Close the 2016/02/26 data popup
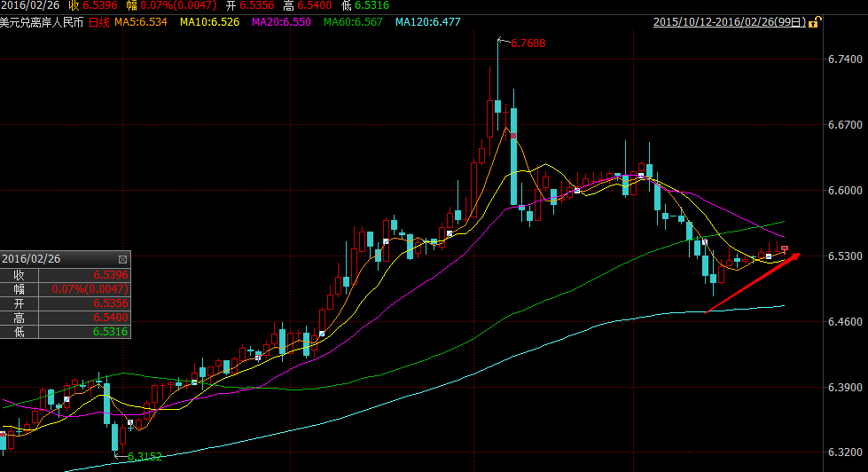Screen dimensions: 868x472 tap(123, 259)
